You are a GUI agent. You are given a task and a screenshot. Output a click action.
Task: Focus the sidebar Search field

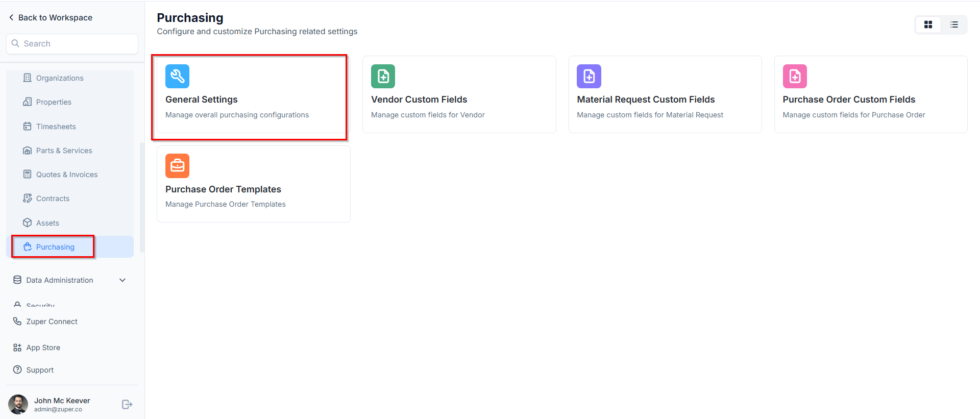point(72,44)
